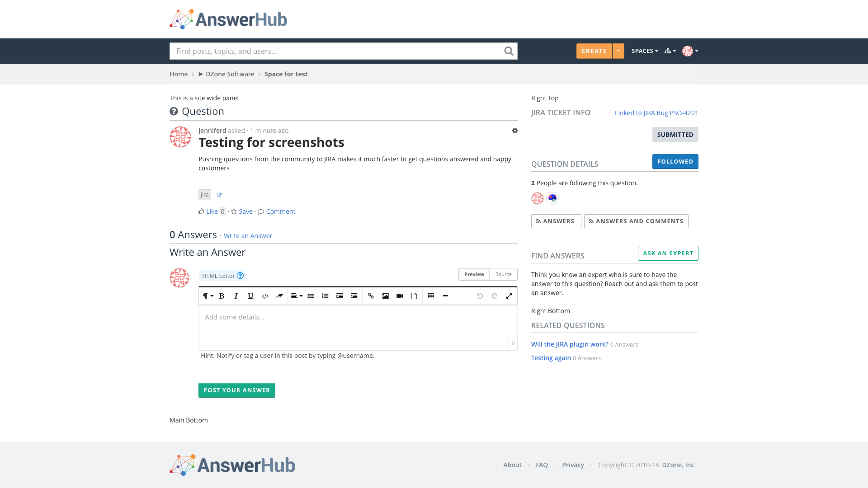Subscribe to ANSWERS AND COMMENTS feed

[x=636, y=221]
